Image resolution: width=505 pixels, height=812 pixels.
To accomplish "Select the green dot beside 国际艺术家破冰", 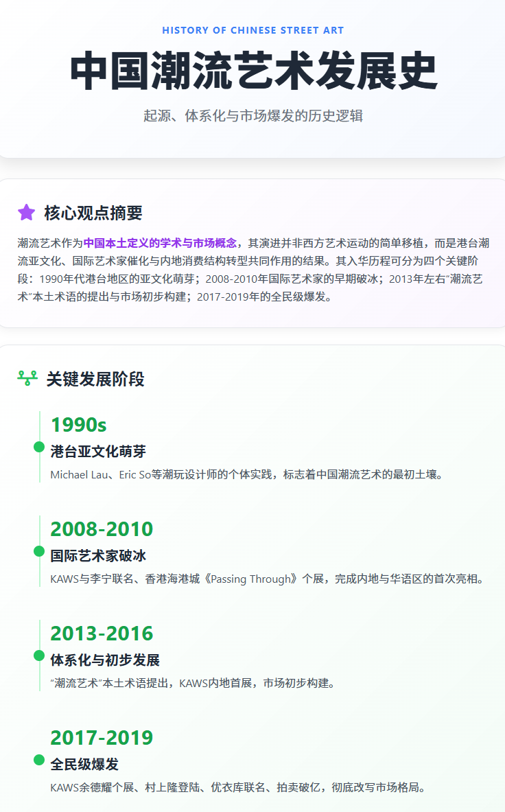I will (x=39, y=551).
